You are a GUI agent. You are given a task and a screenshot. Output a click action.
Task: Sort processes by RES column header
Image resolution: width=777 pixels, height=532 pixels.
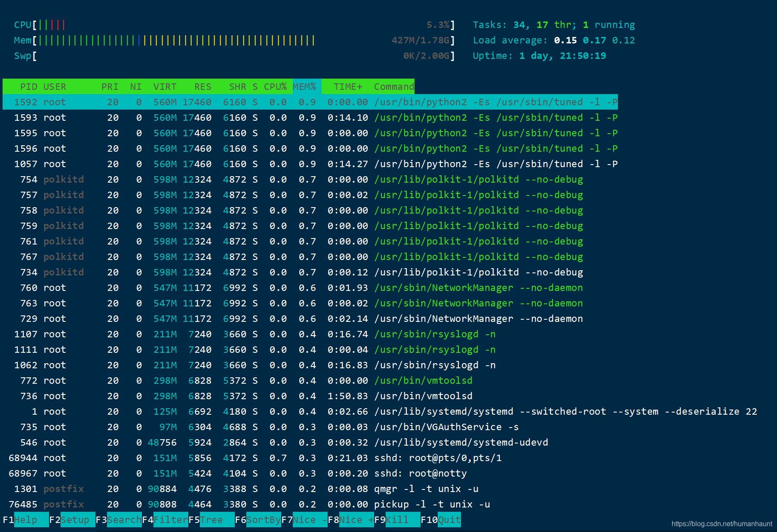tap(203, 87)
